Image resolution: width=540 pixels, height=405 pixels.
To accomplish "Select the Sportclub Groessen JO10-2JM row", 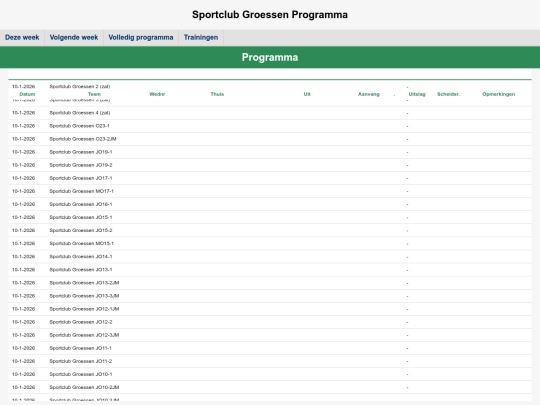I will [x=270, y=387].
